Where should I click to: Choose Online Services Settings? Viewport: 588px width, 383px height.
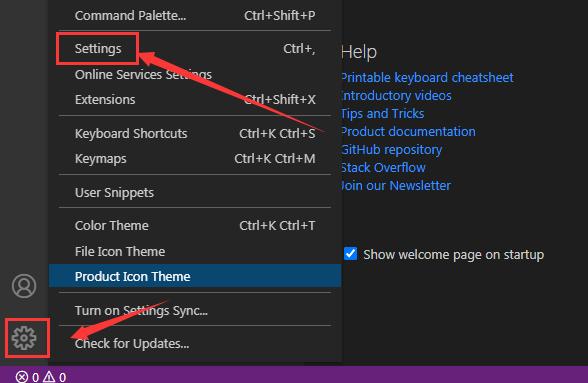click(x=195, y=74)
